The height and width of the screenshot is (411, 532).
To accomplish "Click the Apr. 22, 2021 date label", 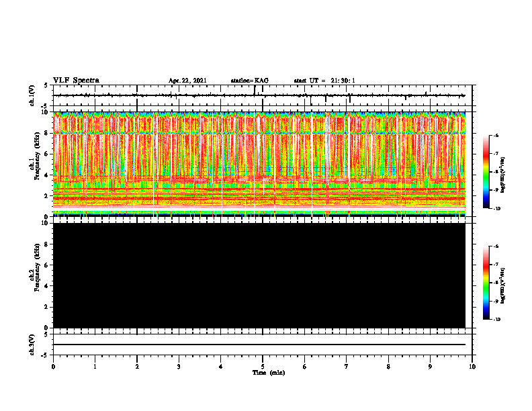I will coord(187,81).
